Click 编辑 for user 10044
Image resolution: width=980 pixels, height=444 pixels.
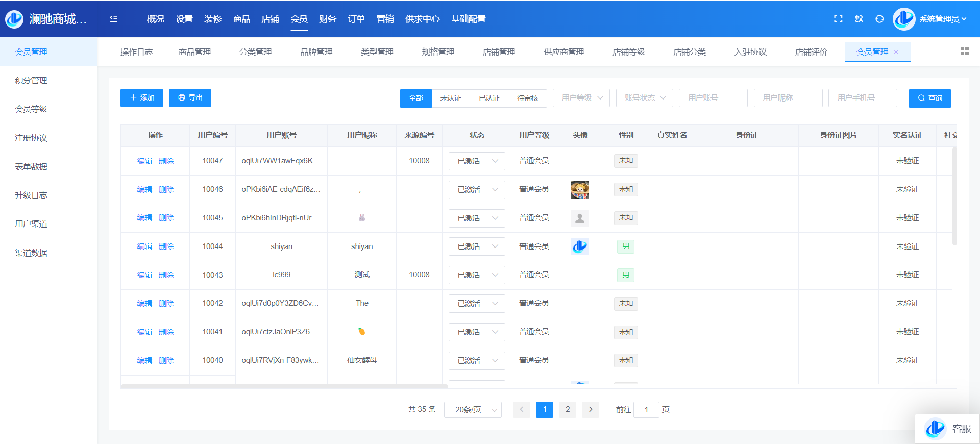(x=144, y=246)
